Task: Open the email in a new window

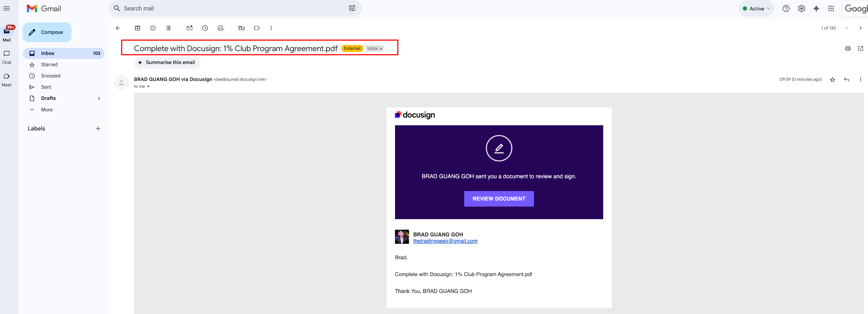Action: [x=861, y=48]
